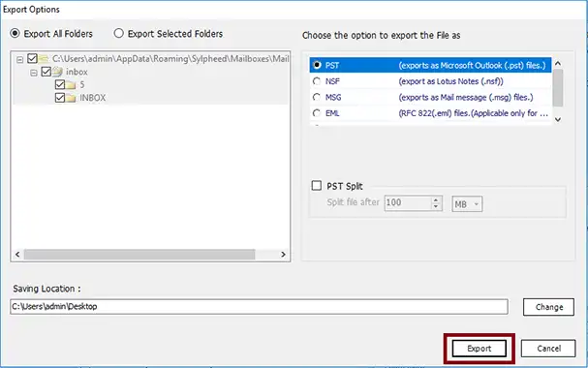Click '(exports as Mail message (.msg) files.)' description

(466, 98)
